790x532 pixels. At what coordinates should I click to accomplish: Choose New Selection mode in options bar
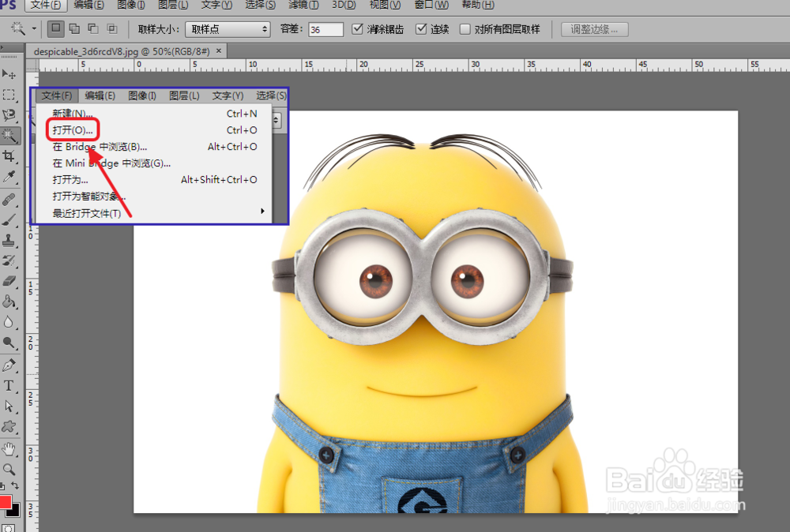click(x=56, y=28)
